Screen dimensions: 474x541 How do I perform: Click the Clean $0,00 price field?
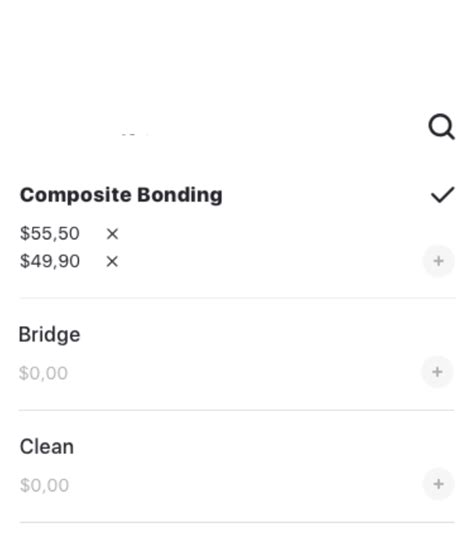point(44,485)
